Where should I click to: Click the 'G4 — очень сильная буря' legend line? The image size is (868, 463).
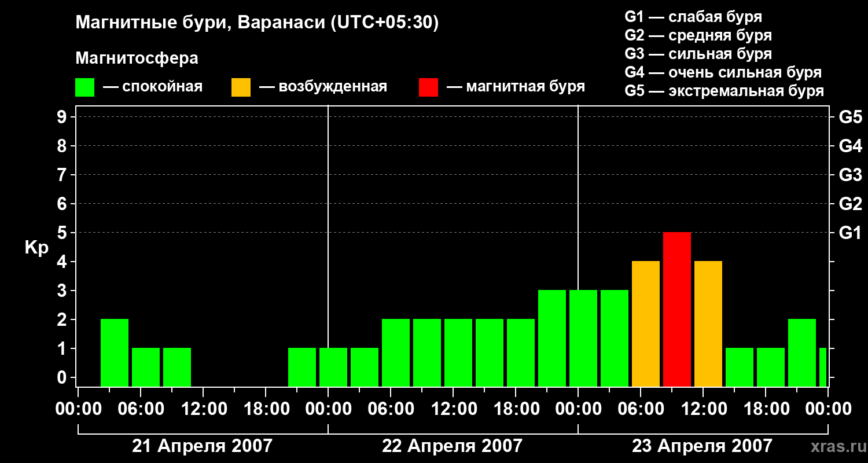click(723, 72)
